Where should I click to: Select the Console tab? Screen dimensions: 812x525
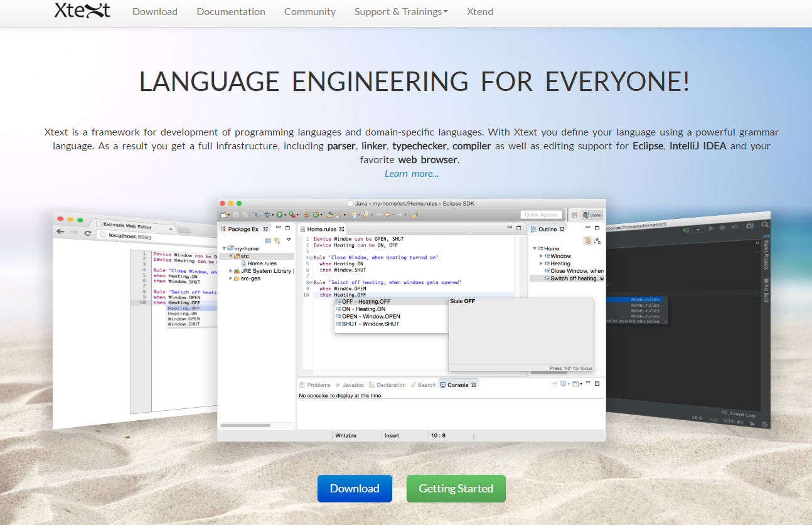pyautogui.click(x=457, y=385)
